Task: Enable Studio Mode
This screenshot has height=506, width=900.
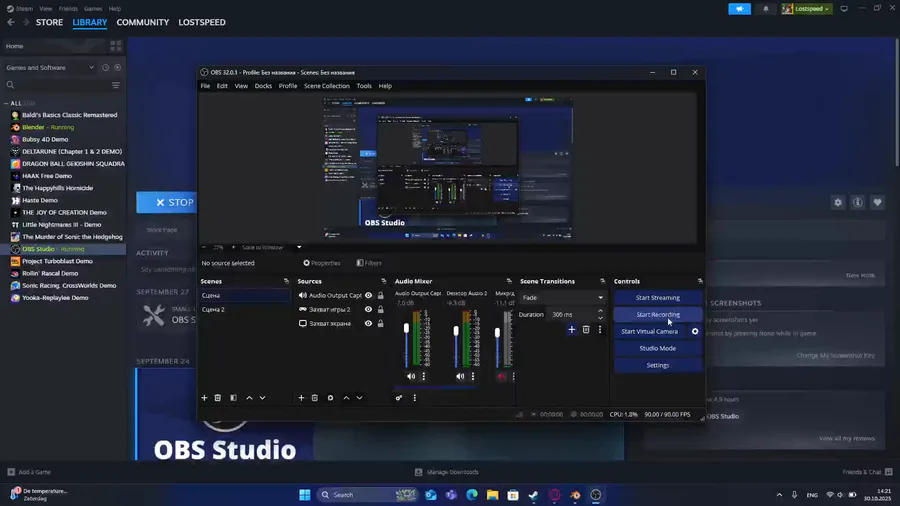Action: [x=658, y=348]
